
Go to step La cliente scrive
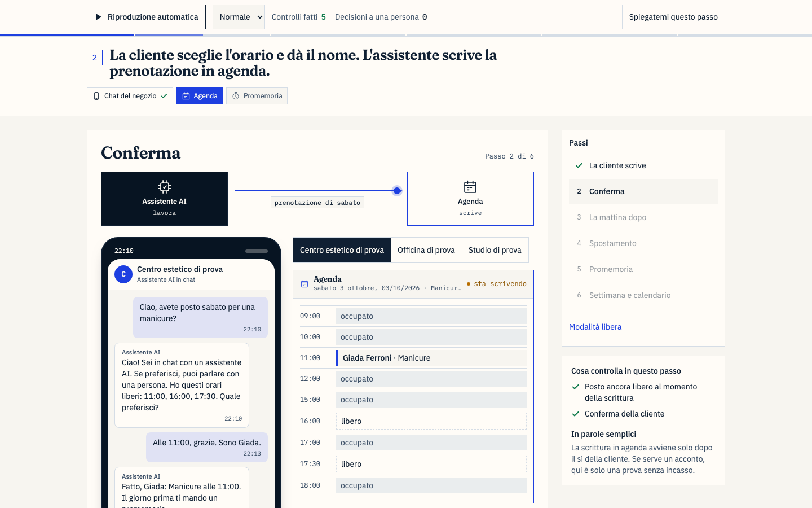[643, 165]
